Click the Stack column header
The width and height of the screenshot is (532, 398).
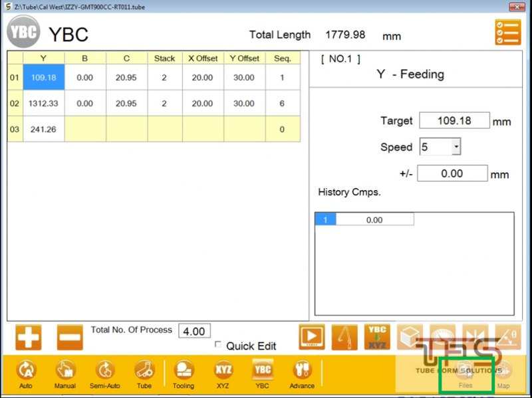(x=165, y=58)
